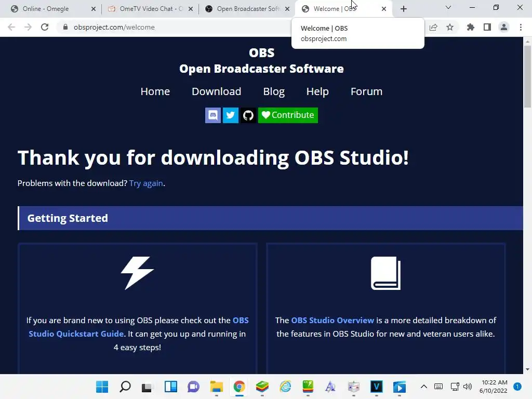Open a new browser tab

point(403,9)
